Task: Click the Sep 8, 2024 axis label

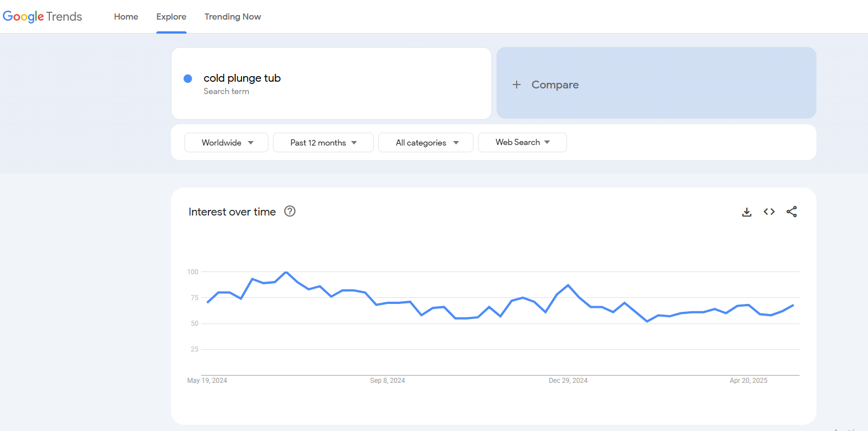Action: 387,381
